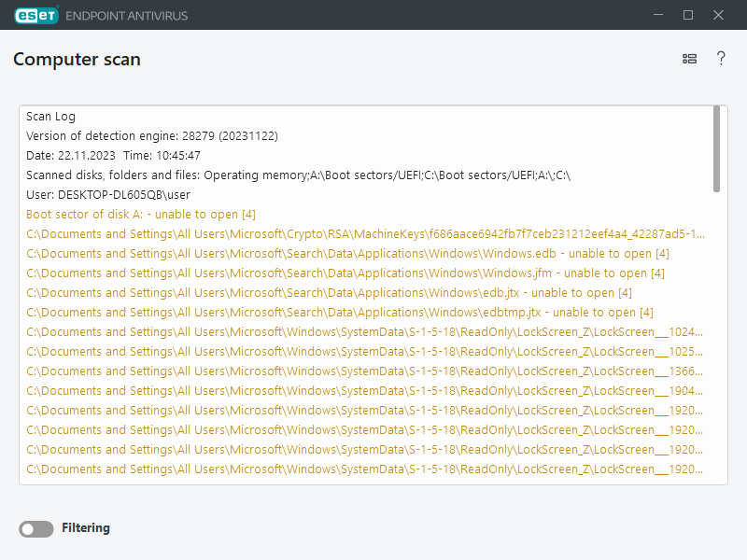Click the ESET logo in title bar
This screenshot has width=747, height=560.
[x=35, y=15]
